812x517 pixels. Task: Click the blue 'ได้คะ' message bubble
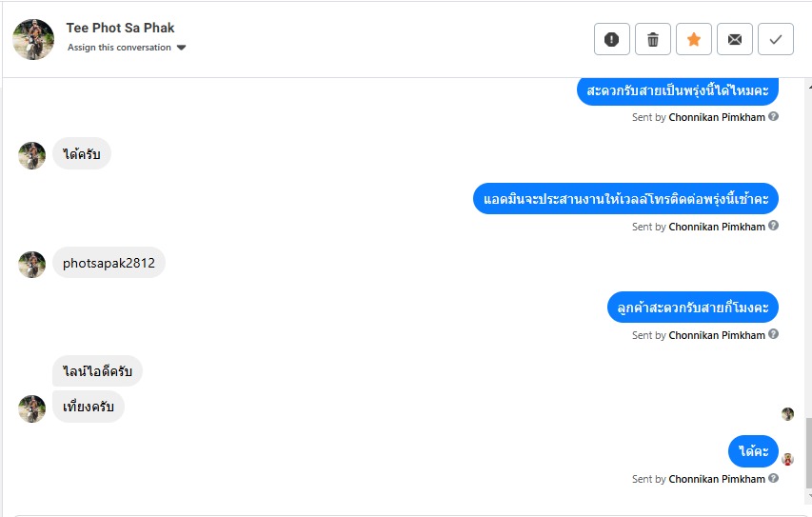(x=754, y=451)
